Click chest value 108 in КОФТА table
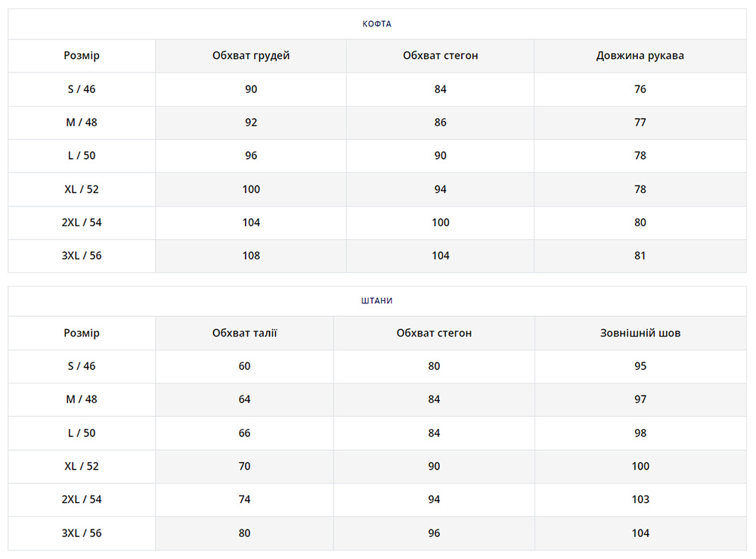Viewport: 756px width, 559px height. click(251, 256)
